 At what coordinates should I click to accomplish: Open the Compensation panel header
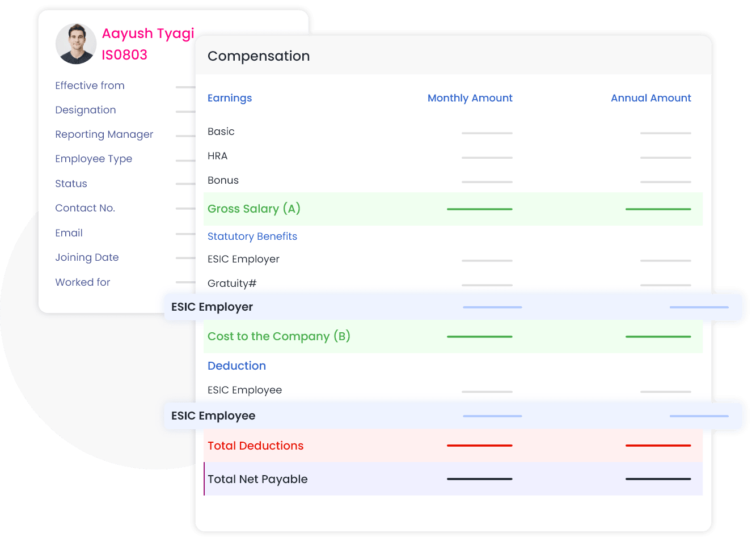pyautogui.click(x=259, y=56)
